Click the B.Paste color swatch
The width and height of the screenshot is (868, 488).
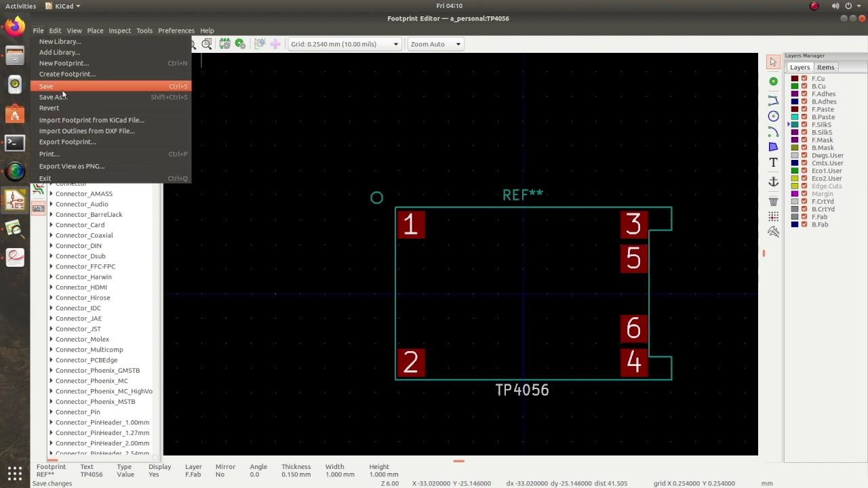pos(795,117)
